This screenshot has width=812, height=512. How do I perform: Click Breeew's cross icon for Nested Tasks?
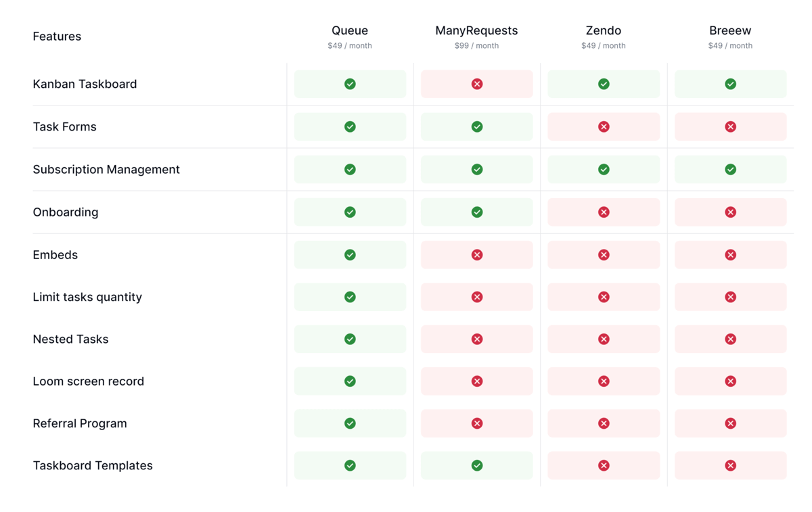[x=731, y=339]
